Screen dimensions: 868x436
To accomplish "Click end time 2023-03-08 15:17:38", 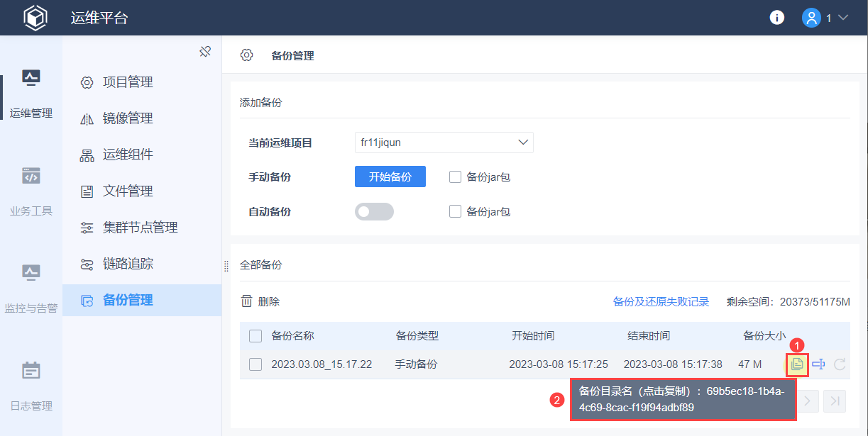I will pyautogui.click(x=673, y=364).
